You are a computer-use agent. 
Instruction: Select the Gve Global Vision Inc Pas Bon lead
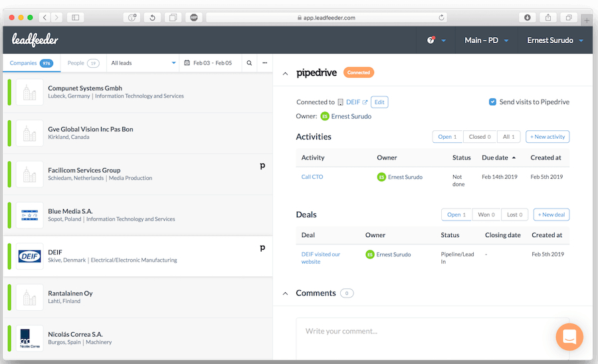point(138,133)
